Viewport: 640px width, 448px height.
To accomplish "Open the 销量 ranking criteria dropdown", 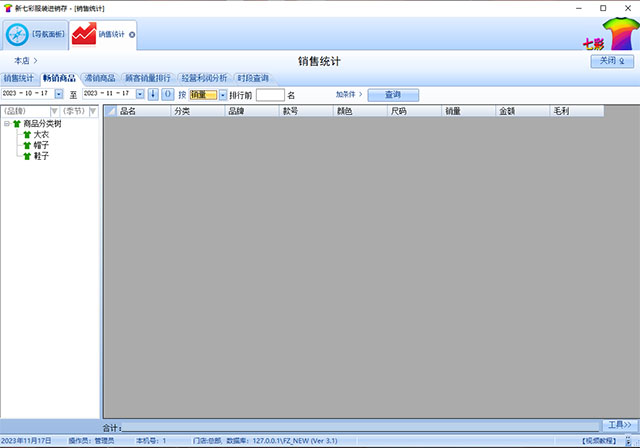I will (223, 95).
